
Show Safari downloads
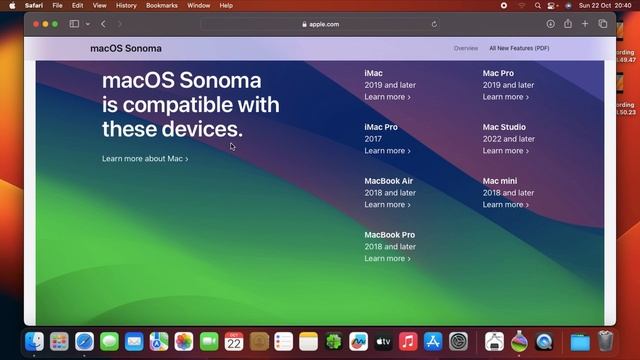[x=550, y=24]
